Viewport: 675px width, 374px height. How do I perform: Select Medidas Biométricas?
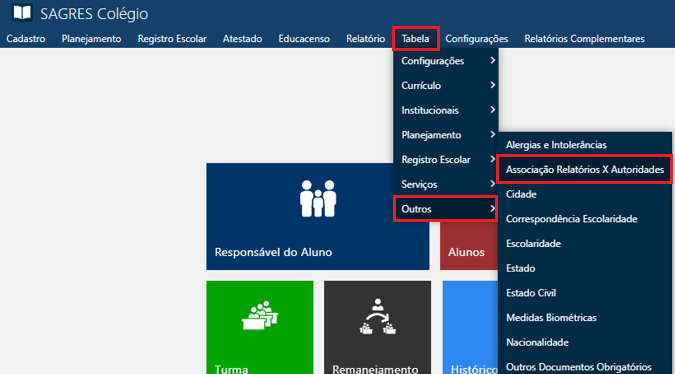tap(585, 318)
